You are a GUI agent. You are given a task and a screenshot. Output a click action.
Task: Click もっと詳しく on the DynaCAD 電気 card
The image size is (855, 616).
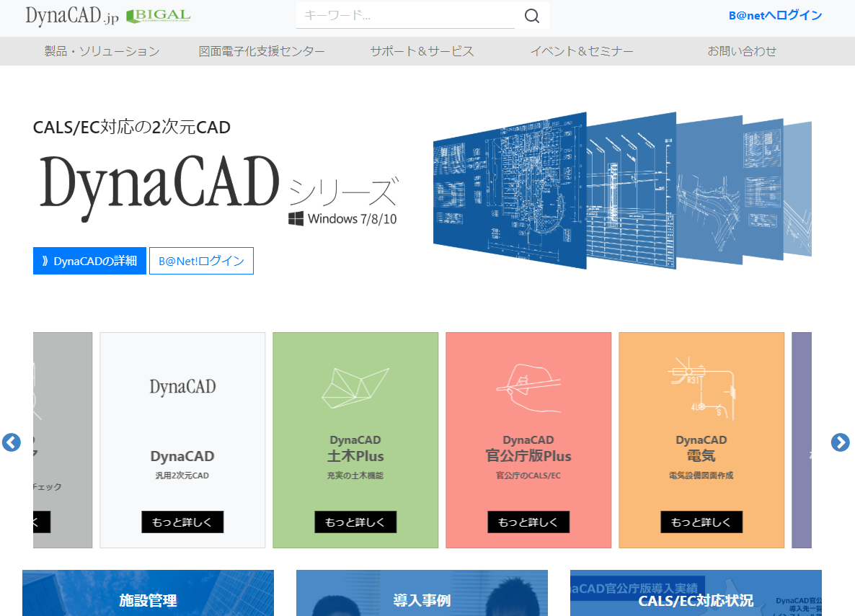click(x=701, y=522)
